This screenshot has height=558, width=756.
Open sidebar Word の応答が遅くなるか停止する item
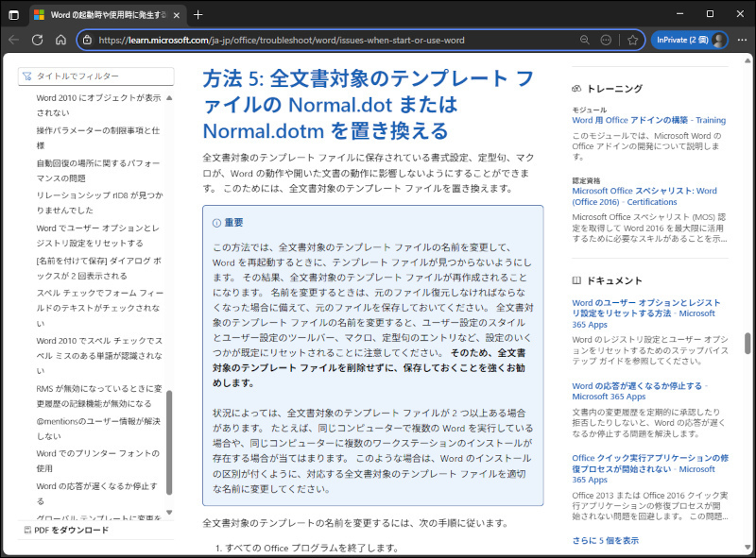pos(98,494)
